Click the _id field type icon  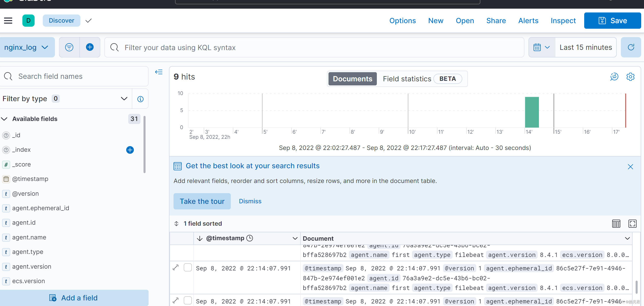pos(6,135)
